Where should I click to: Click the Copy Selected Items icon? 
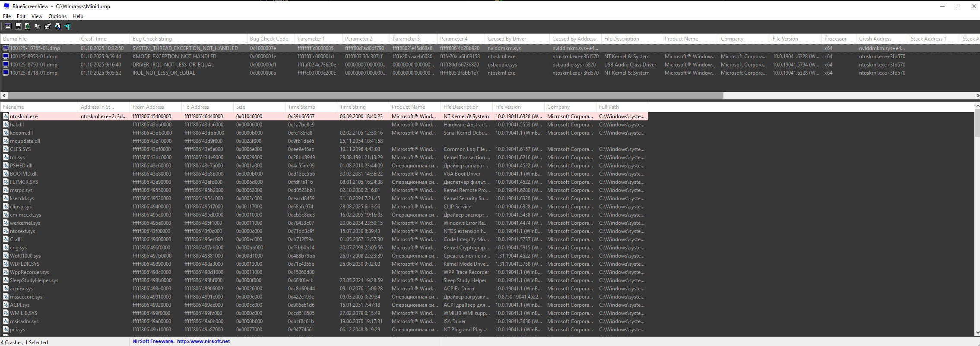38,26
